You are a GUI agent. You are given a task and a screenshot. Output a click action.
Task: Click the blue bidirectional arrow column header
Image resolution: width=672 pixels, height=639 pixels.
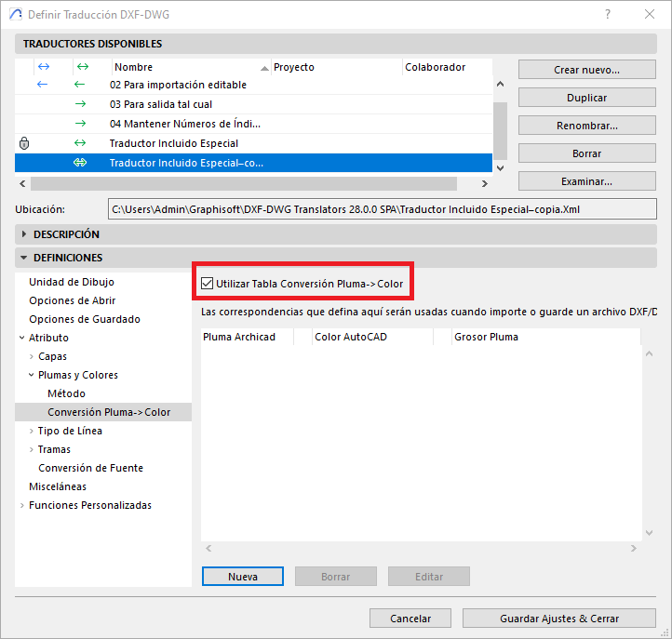point(42,67)
